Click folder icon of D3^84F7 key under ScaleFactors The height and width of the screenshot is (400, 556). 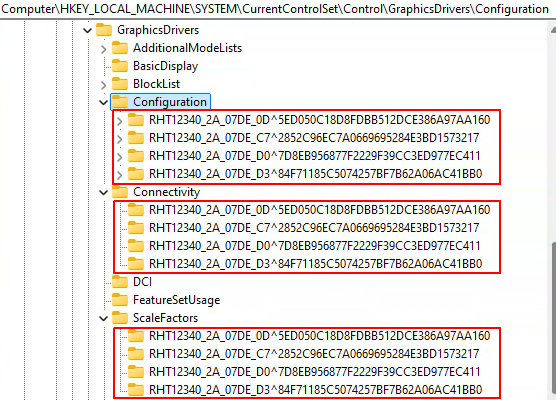click(136, 390)
